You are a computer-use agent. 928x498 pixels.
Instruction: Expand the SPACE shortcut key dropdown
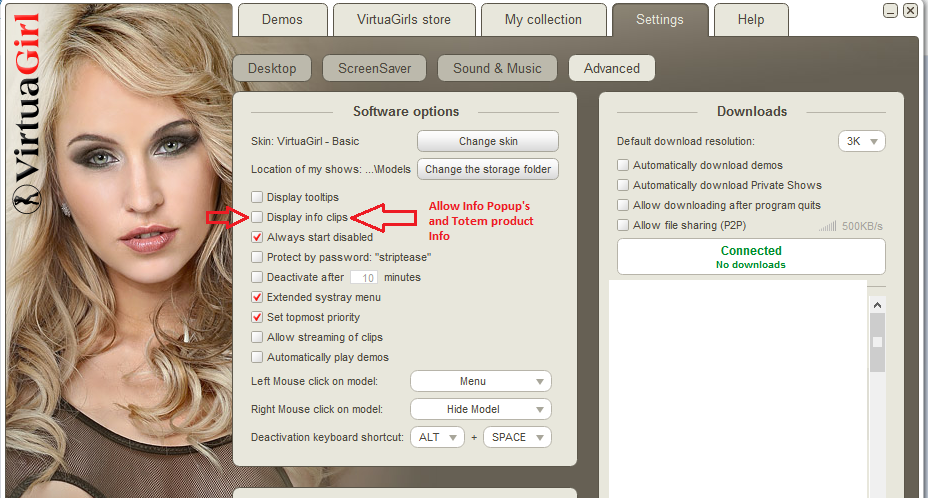coord(517,437)
